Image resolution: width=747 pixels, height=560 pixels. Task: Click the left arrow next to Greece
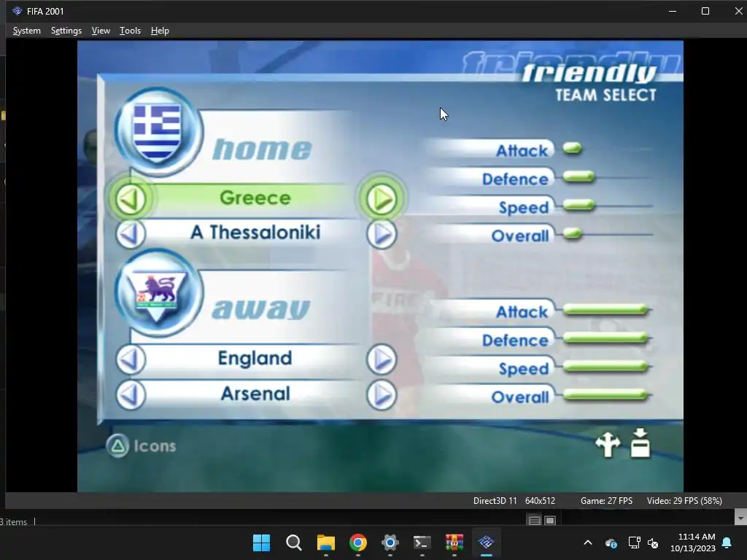131,198
